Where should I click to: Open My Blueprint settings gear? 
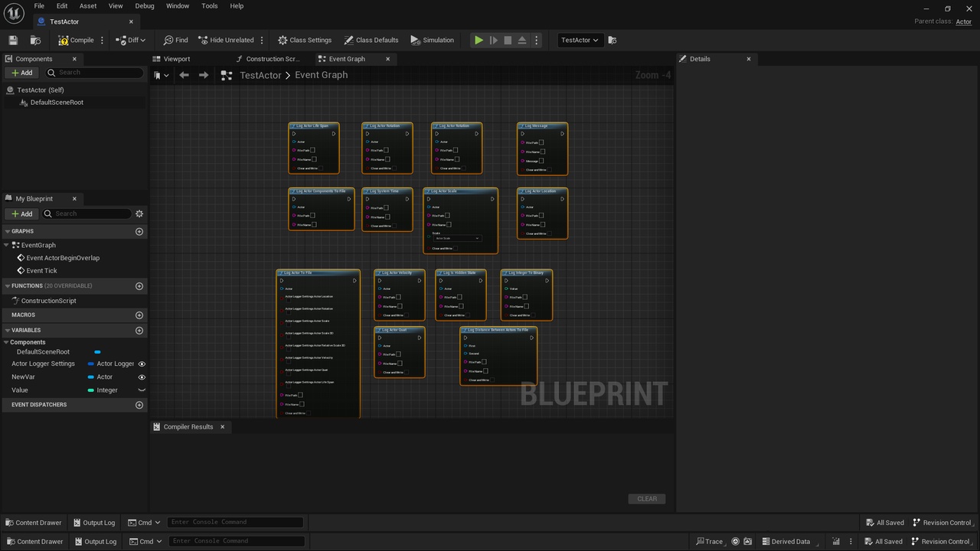point(139,214)
